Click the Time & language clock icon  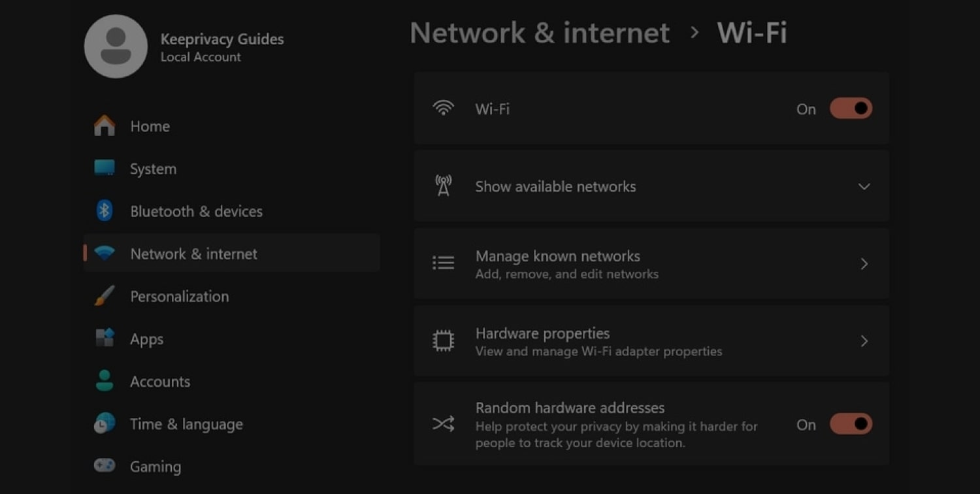(105, 423)
